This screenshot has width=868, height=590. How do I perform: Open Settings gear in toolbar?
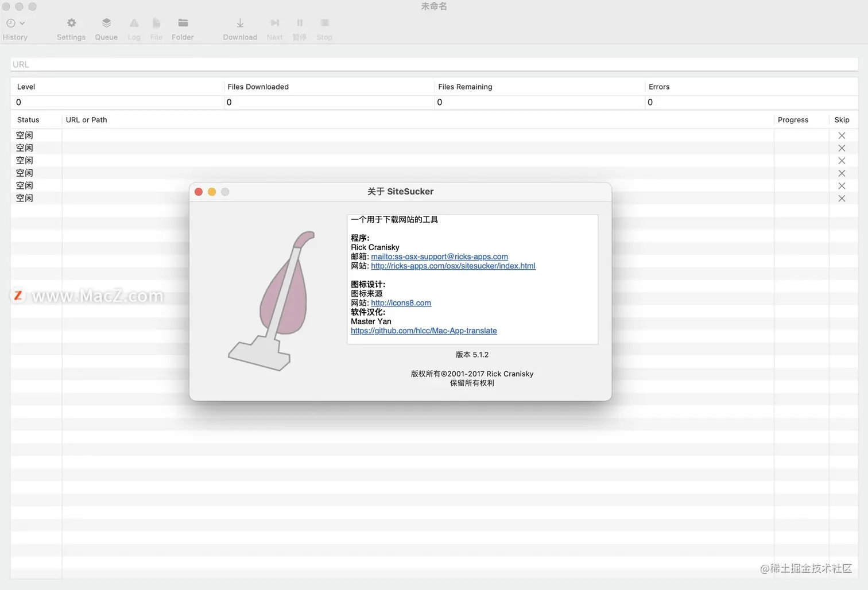coord(71,23)
